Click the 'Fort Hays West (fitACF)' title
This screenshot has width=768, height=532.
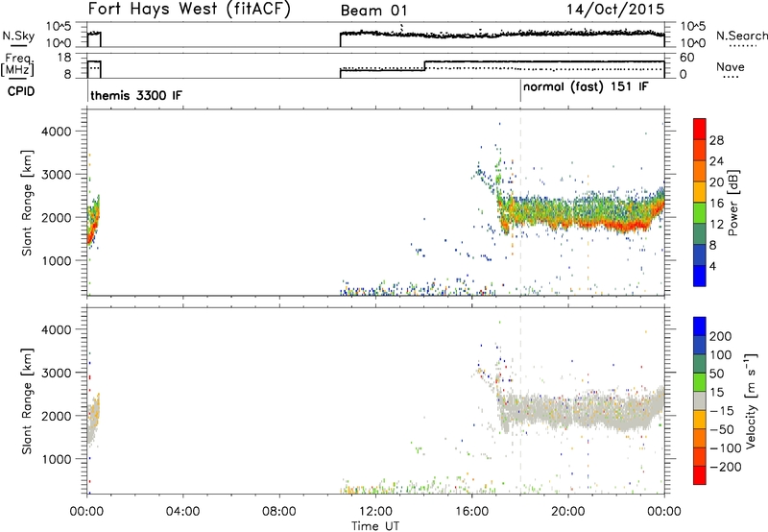tap(188, 10)
